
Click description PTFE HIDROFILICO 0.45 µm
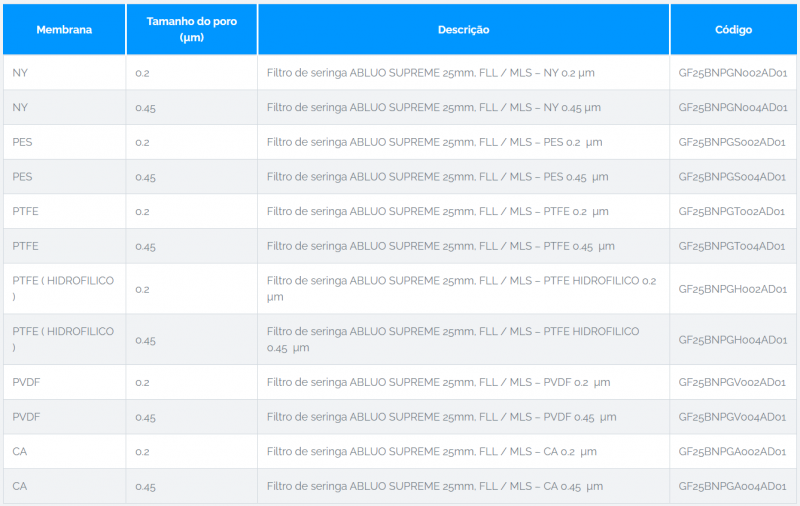point(453,340)
